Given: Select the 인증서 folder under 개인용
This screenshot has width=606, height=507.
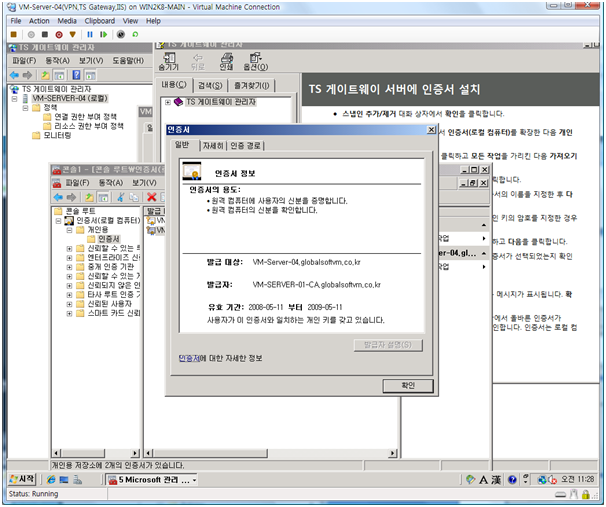Looking at the screenshot, I should (108, 239).
